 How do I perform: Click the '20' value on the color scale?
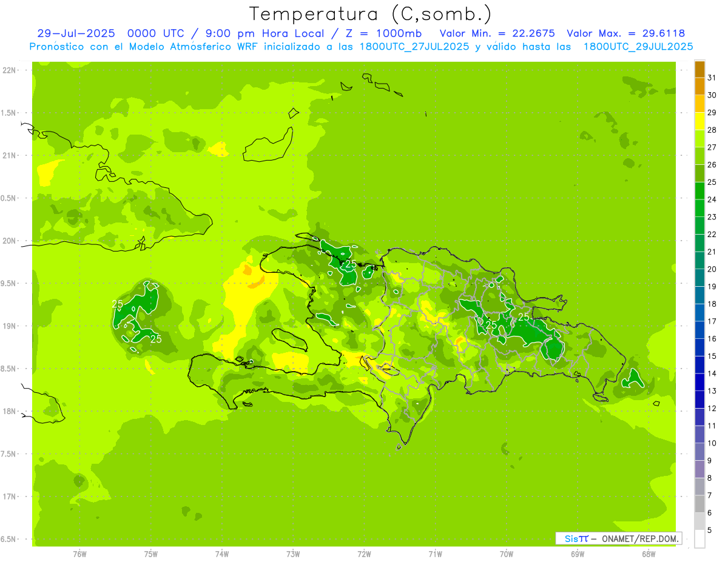(x=712, y=269)
